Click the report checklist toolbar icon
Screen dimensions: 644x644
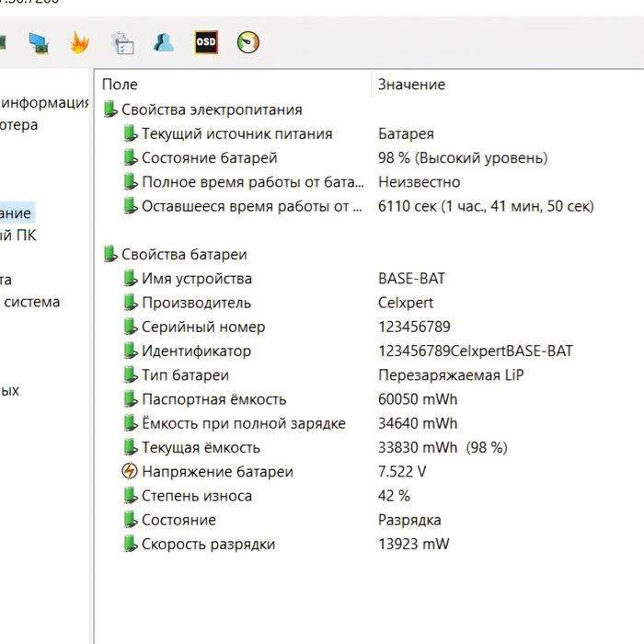coord(122,43)
